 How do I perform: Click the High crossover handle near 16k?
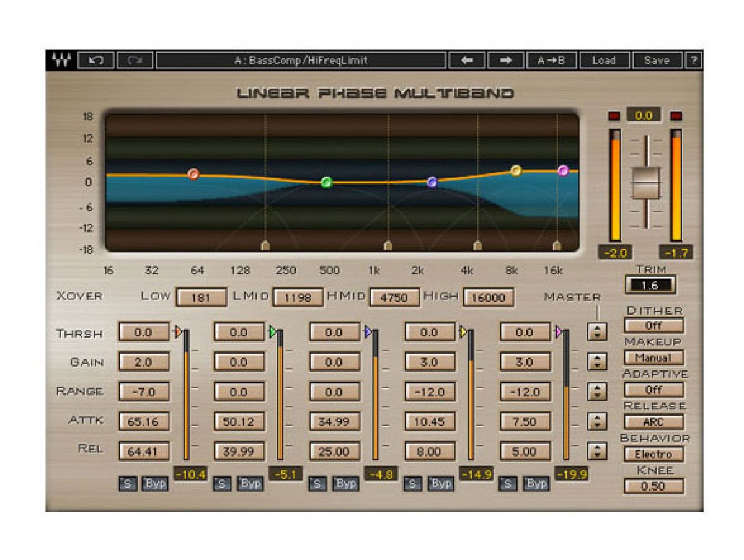click(557, 246)
